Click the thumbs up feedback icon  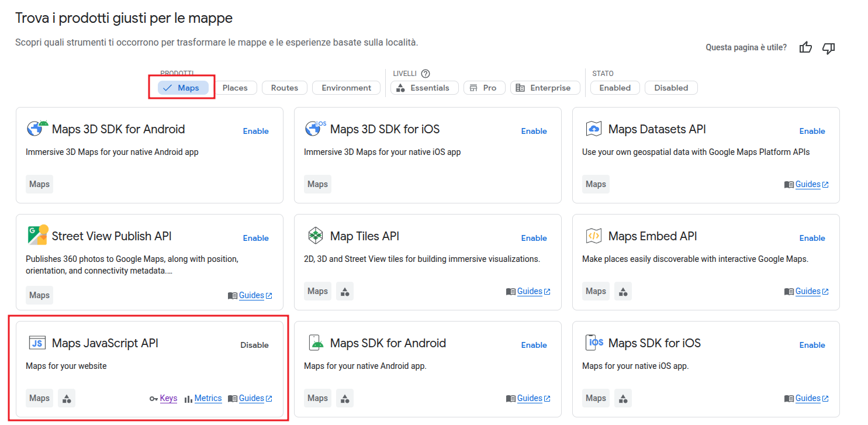click(x=805, y=47)
